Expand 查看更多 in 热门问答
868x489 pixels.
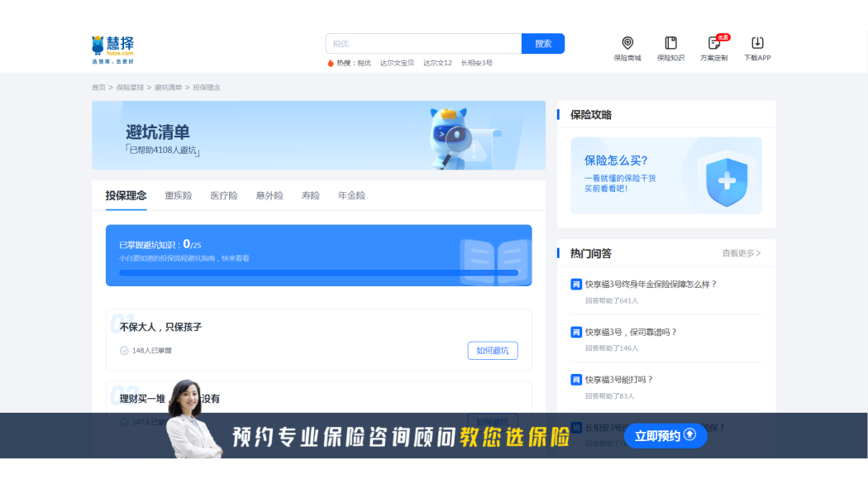point(742,253)
